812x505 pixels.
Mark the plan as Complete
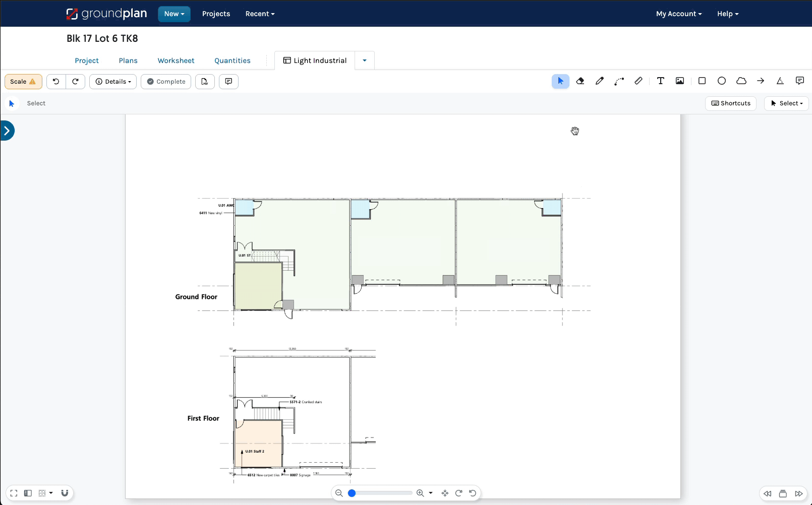[166, 82]
